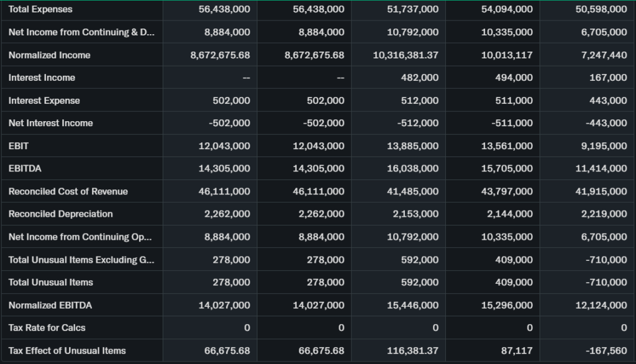Select the Interest Expense row label
This screenshot has width=636, height=364.
click(44, 101)
